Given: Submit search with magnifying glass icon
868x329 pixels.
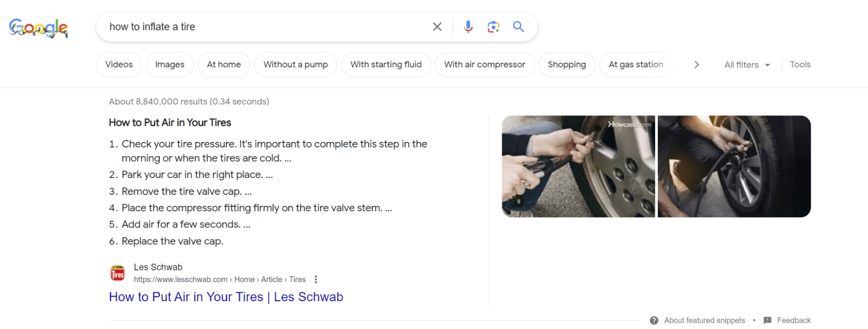Looking at the screenshot, I should (x=518, y=27).
